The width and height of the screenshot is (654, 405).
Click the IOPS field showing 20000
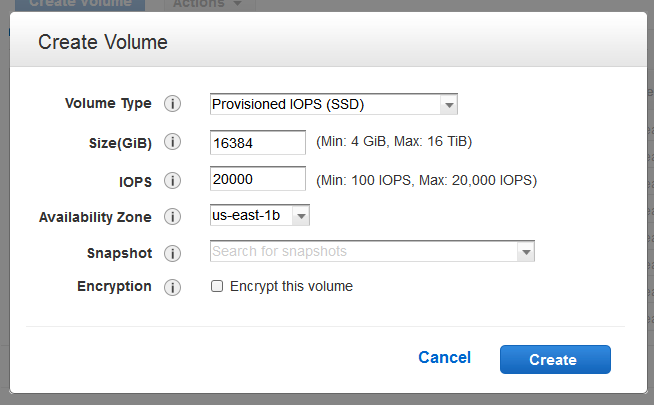[x=258, y=180]
